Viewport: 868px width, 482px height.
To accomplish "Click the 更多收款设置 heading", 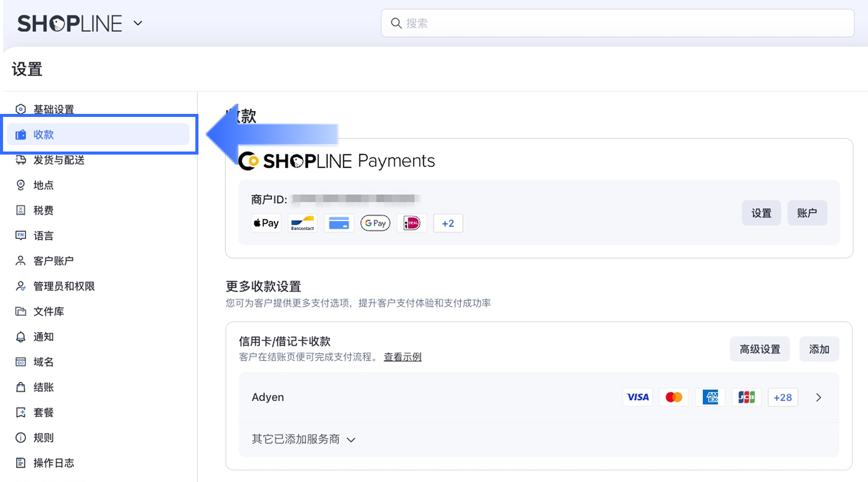I will tap(264, 286).
